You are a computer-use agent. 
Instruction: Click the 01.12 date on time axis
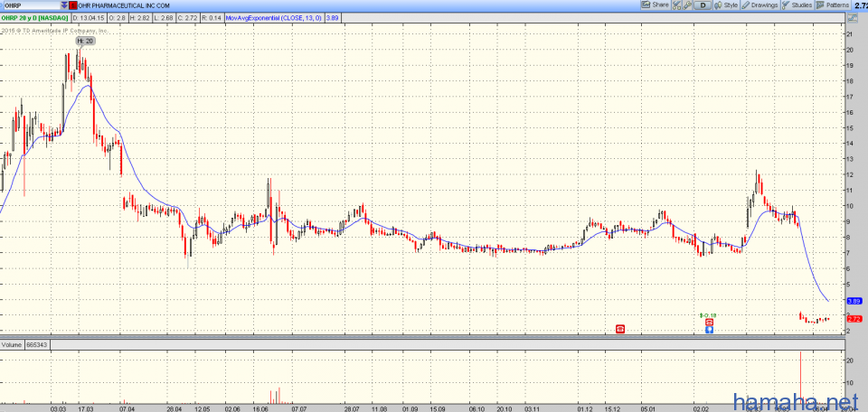coord(585,408)
